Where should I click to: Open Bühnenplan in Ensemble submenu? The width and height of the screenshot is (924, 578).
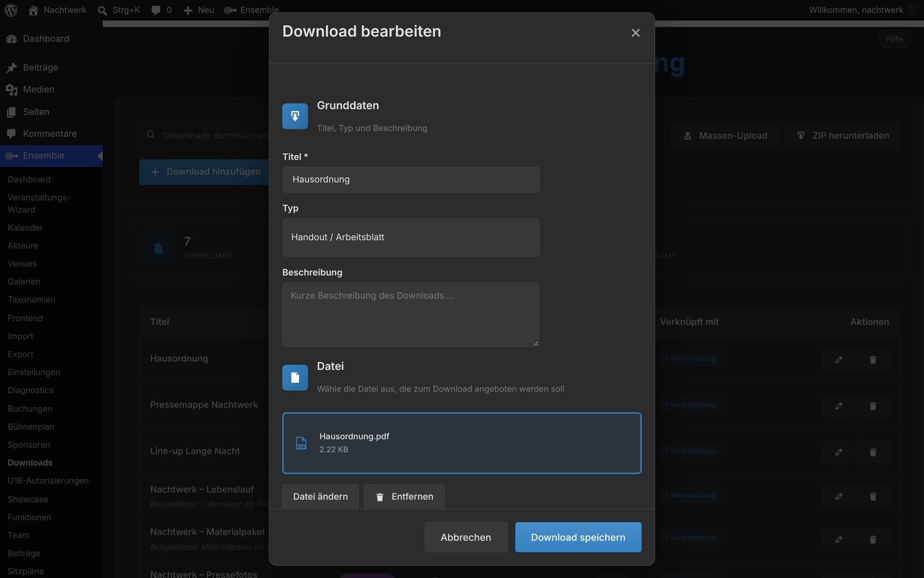[x=31, y=427]
